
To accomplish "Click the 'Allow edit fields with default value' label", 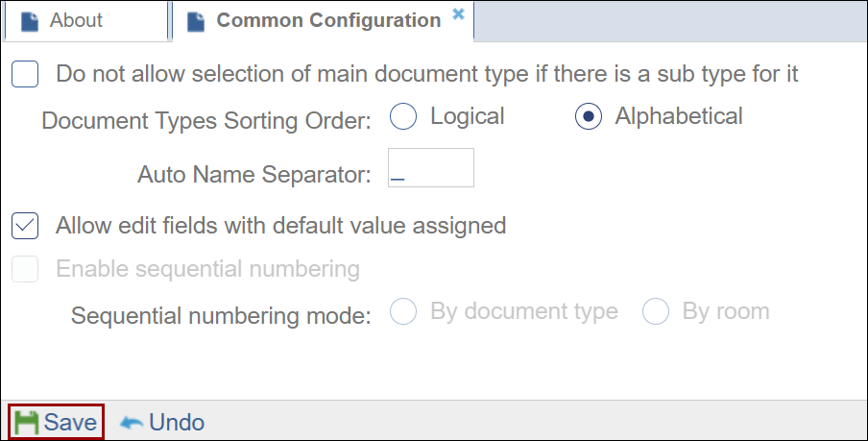I will click(x=280, y=227).
